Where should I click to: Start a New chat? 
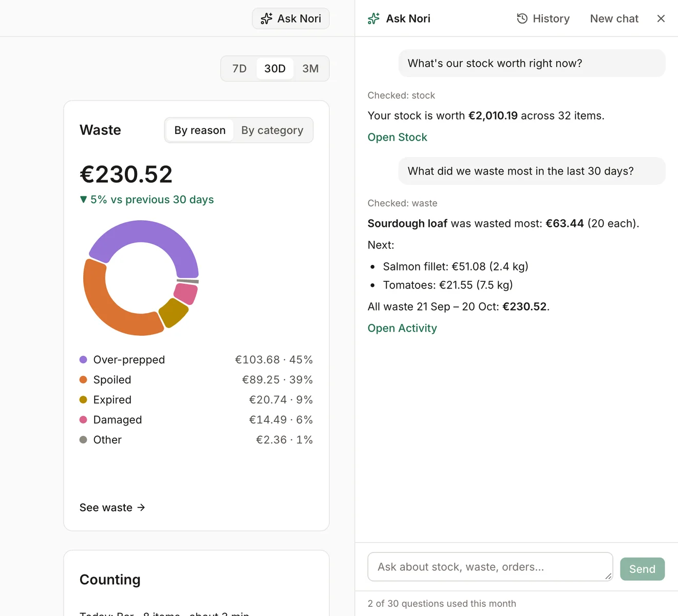point(614,18)
